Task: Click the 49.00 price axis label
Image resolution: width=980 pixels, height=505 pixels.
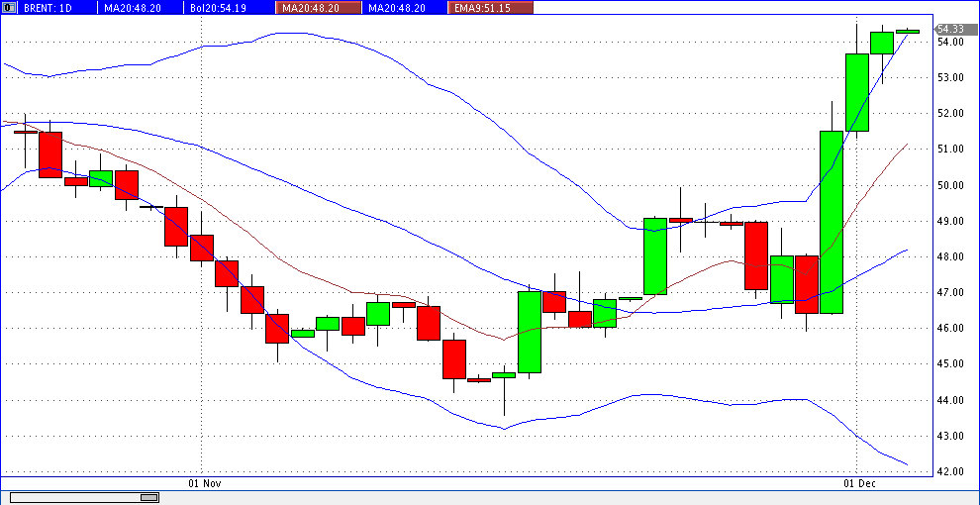Action: coord(950,221)
